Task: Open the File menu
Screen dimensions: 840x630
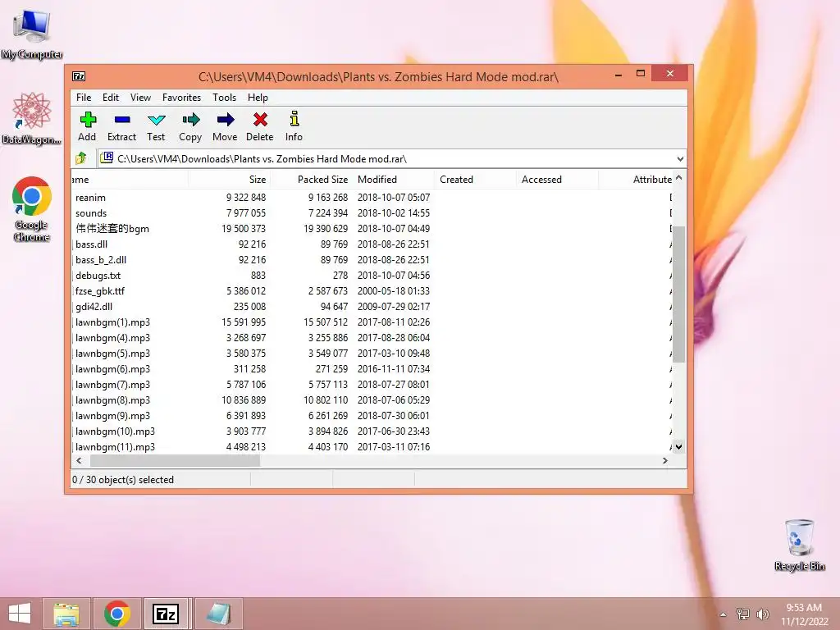Action: coord(84,98)
